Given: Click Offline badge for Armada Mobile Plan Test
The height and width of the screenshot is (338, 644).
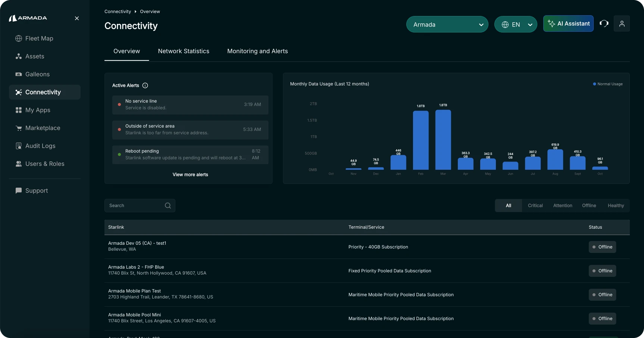Looking at the screenshot, I should (602, 295).
